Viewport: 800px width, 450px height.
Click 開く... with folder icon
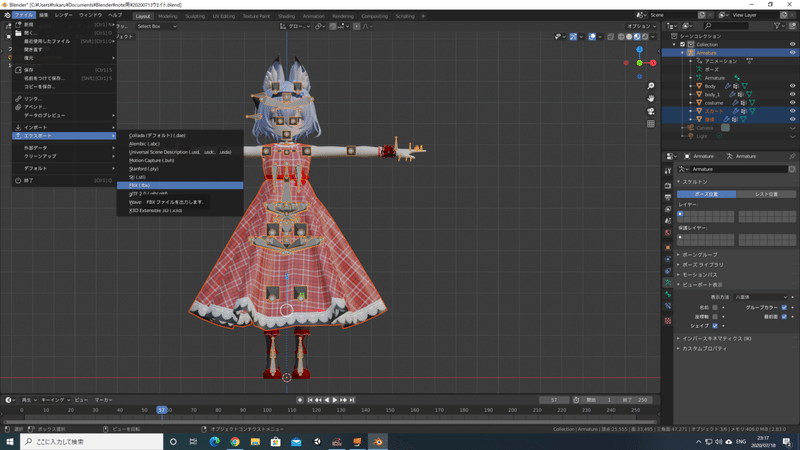[64, 33]
